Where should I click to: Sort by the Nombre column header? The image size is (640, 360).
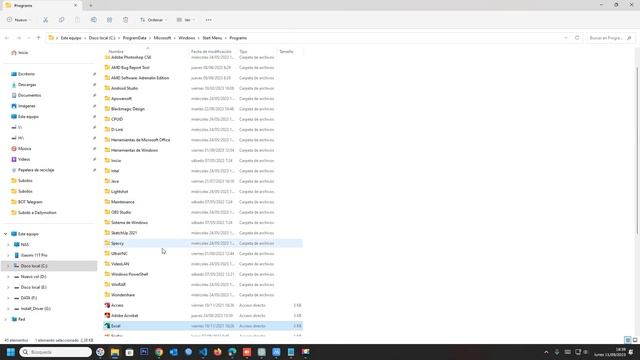tap(116, 51)
